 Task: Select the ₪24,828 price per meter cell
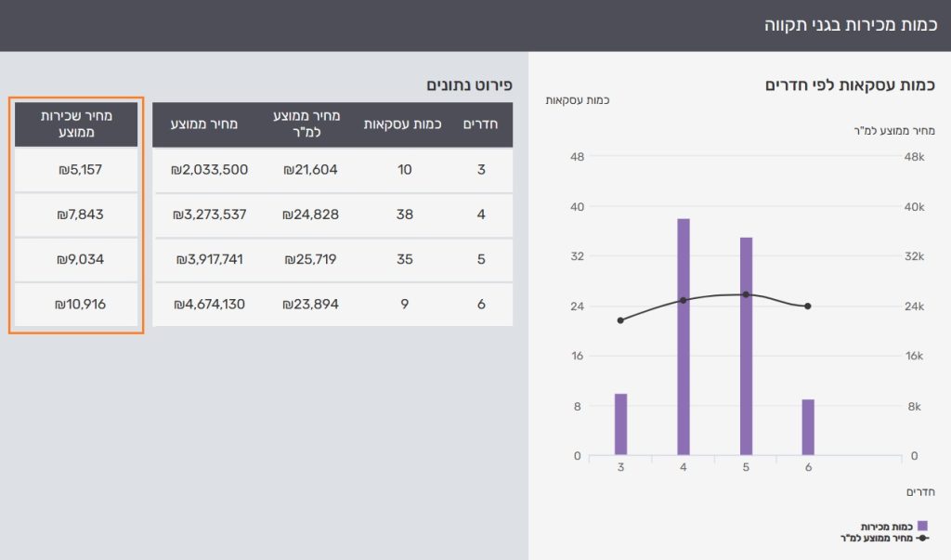pyautogui.click(x=309, y=215)
